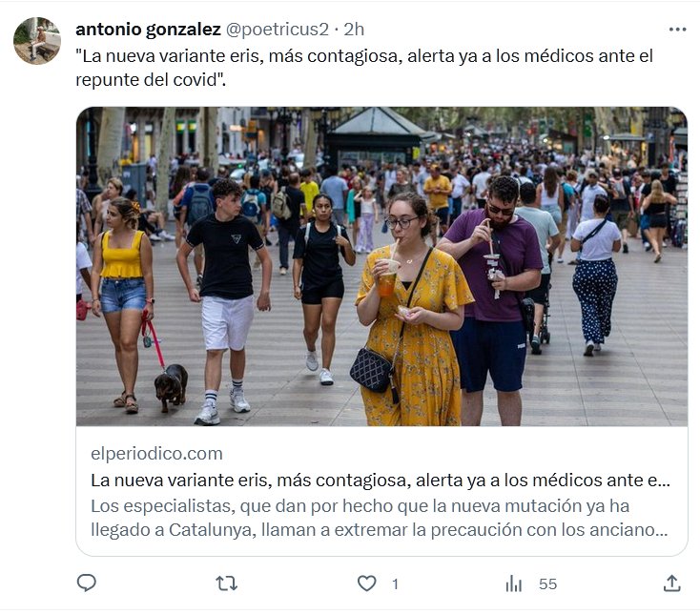Click the like count number 1
700x614 pixels.
[x=395, y=584]
